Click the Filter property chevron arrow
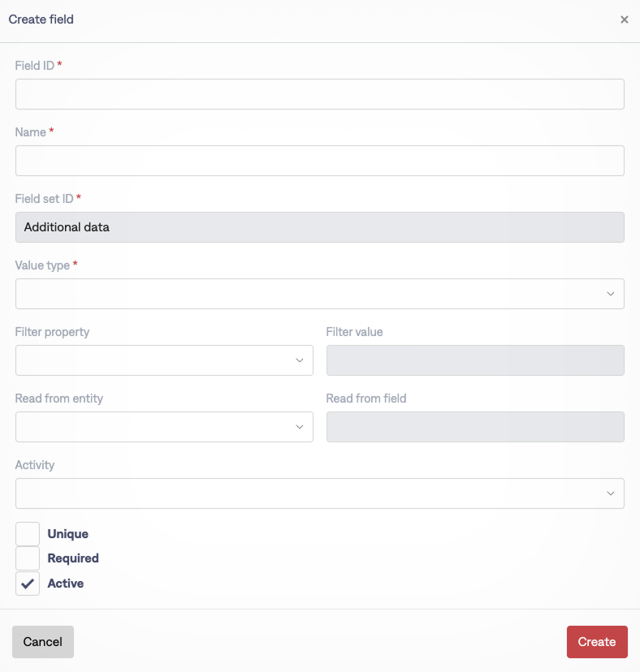 point(300,360)
